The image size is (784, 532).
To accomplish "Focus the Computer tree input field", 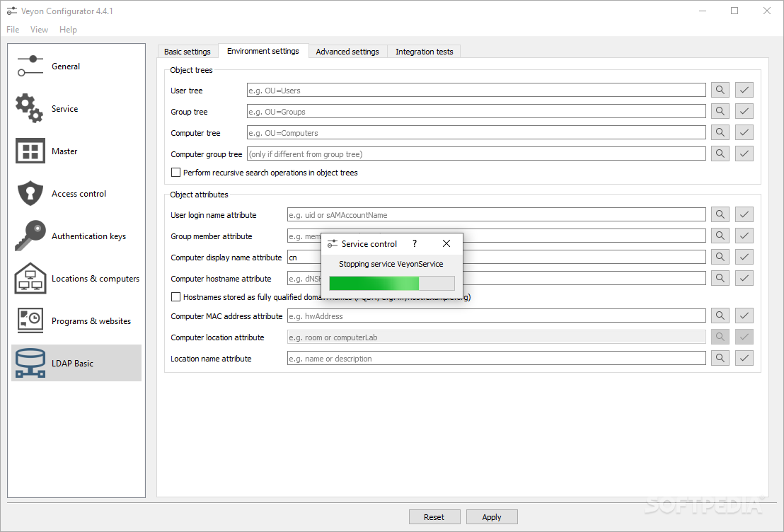I will 476,133.
